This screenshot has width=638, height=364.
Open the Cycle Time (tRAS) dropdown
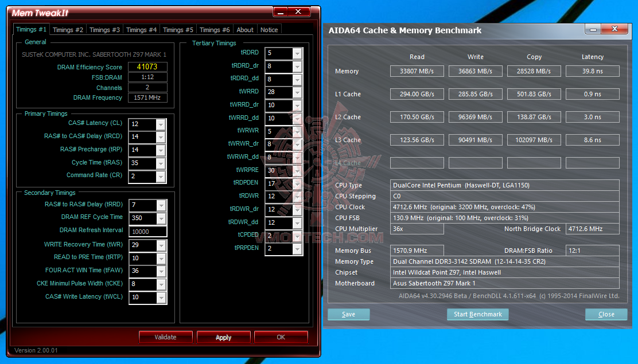pos(161,163)
